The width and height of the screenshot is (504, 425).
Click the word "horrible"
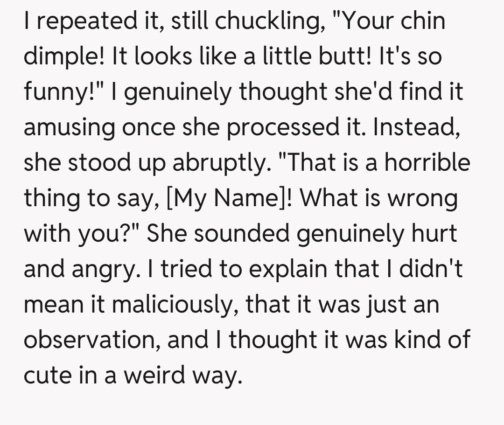pyautogui.click(x=427, y=163)
